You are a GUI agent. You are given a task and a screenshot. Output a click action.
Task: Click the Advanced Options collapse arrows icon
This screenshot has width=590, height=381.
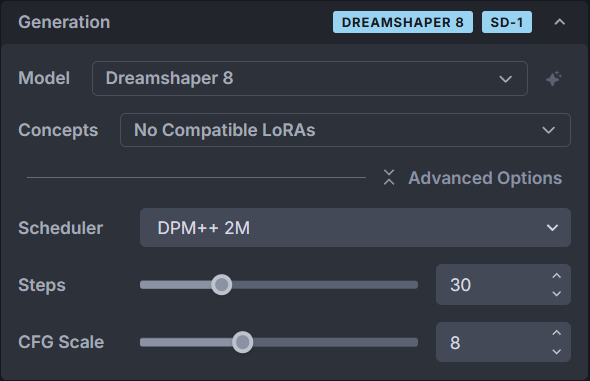389,178
